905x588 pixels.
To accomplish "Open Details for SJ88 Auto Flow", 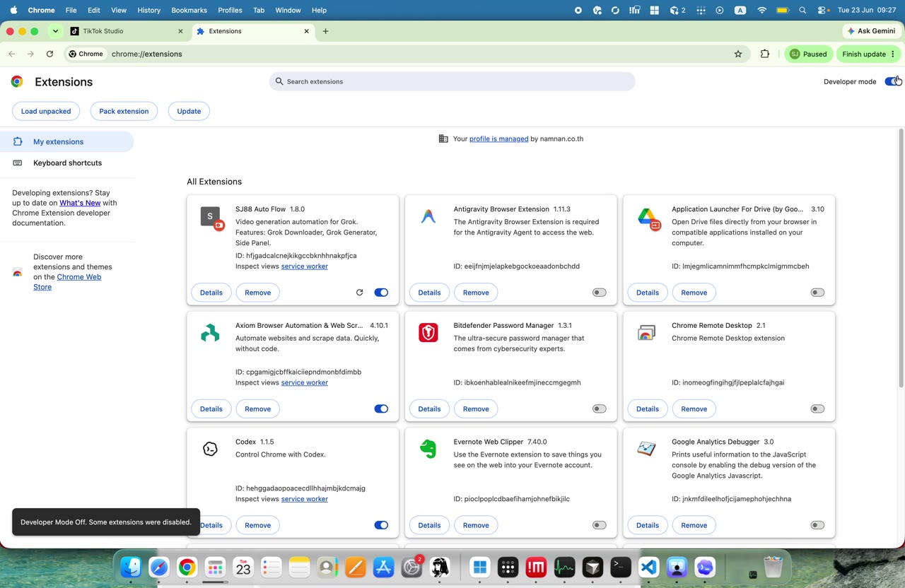I will tap(211, 293).
